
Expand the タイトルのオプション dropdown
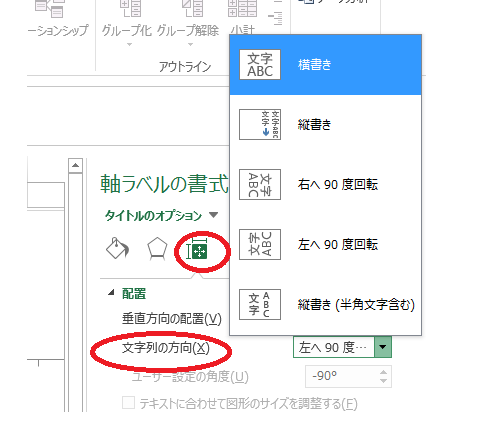point(214,215)
